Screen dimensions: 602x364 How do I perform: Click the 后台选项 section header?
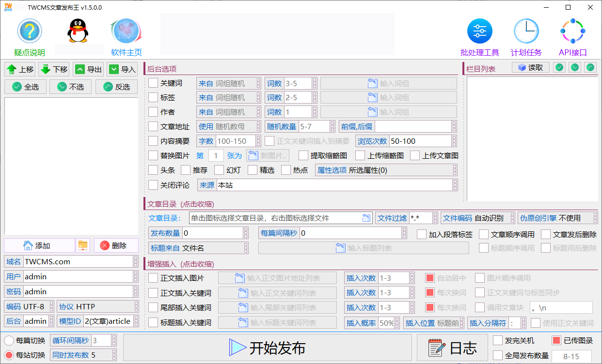162,69
